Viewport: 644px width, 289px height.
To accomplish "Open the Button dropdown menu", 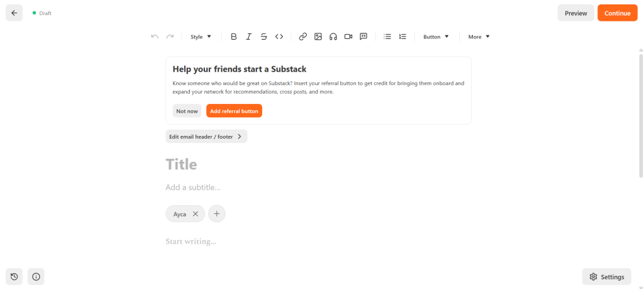I will (436, 37).
